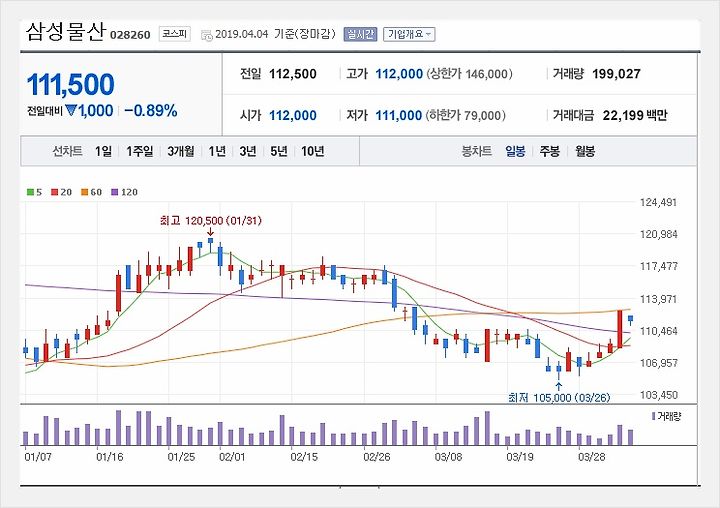Click the 상한가 146,000 text
720x508 pixels.
tap(469, 74)
